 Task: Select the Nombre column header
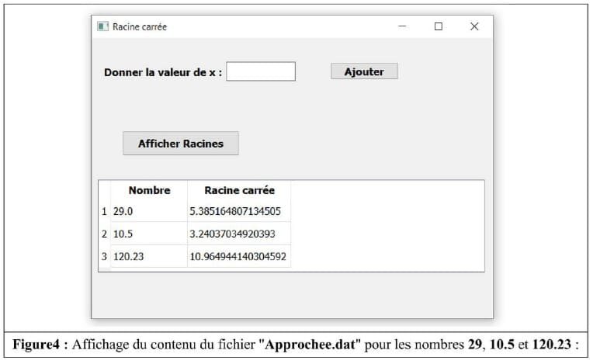149,190
